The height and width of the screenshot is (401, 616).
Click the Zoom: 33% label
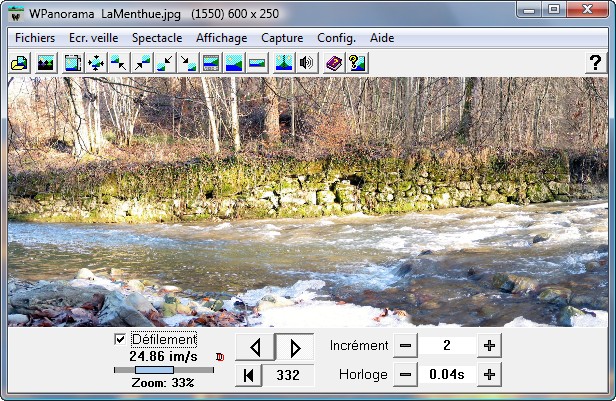click(x=163, y=383)
